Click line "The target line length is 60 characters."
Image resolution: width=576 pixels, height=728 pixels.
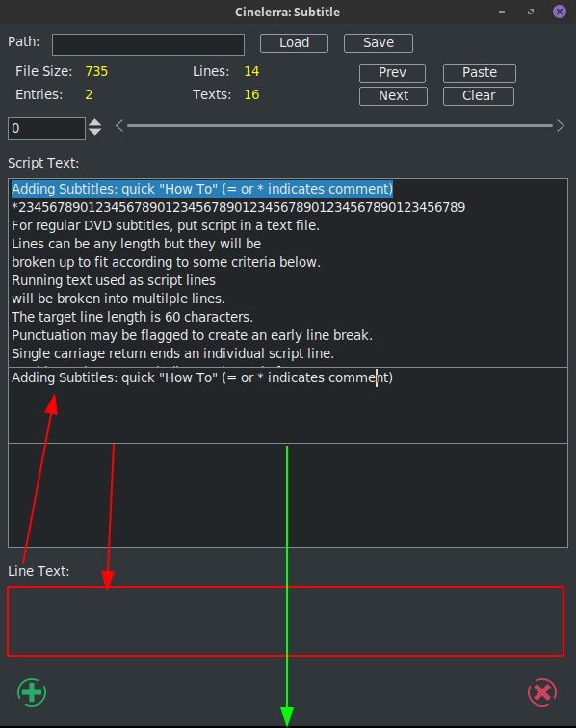132,317
